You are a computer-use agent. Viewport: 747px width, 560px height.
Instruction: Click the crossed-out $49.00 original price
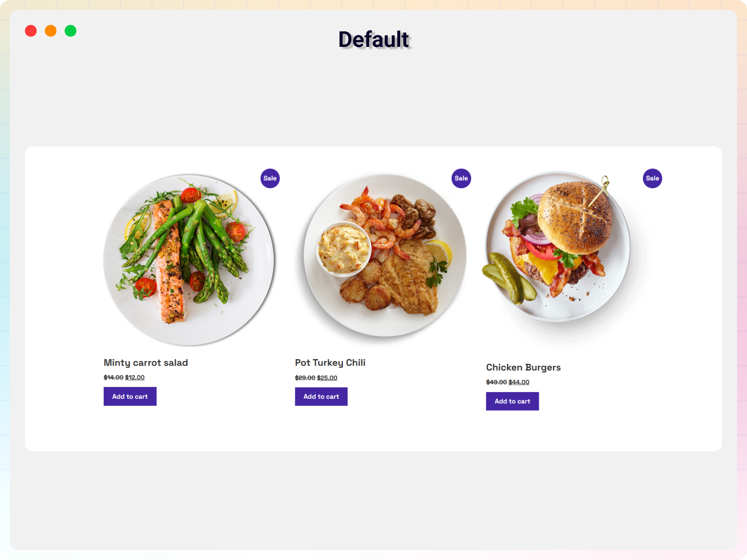tap(496, 382)
